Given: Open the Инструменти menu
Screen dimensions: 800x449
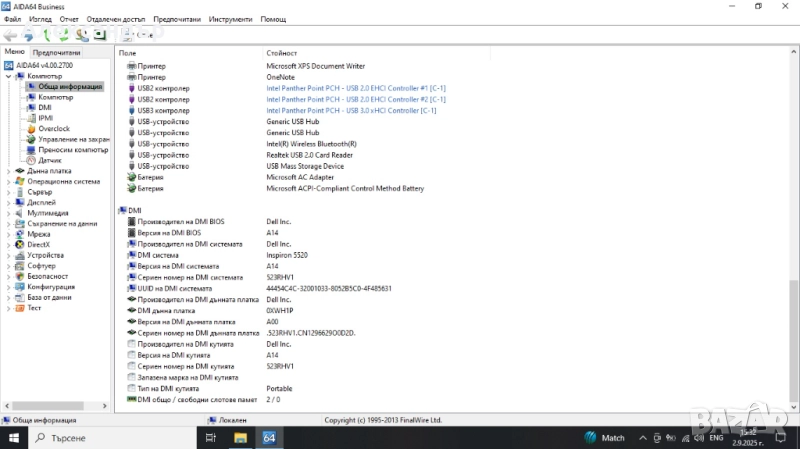Looking at the screenshot, I should pos(230,19).
